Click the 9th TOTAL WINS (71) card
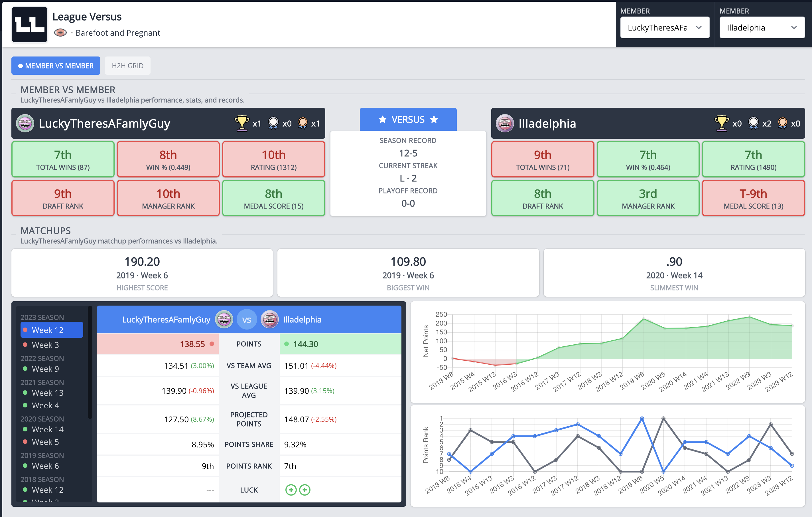812x517 pixels. pos(543,159)
